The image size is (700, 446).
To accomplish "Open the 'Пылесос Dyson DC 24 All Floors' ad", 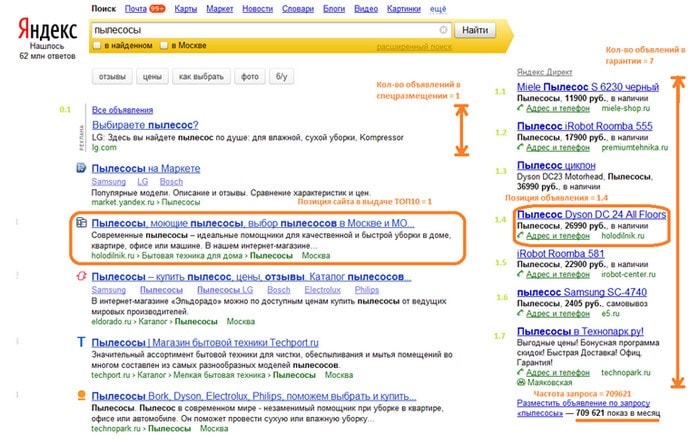I will pyautogui.click(x=592, y=214).
